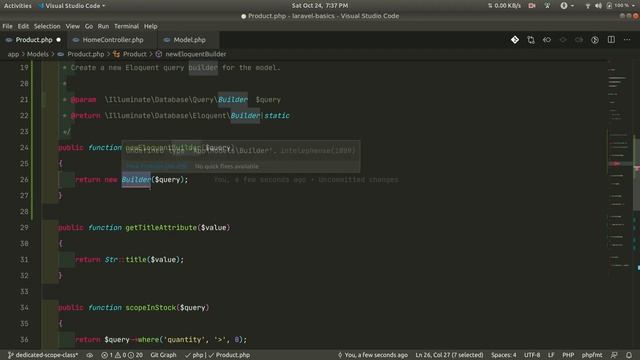
Task: Click the 'phpfmt' status bar item
Action: (x=591, y=355)
